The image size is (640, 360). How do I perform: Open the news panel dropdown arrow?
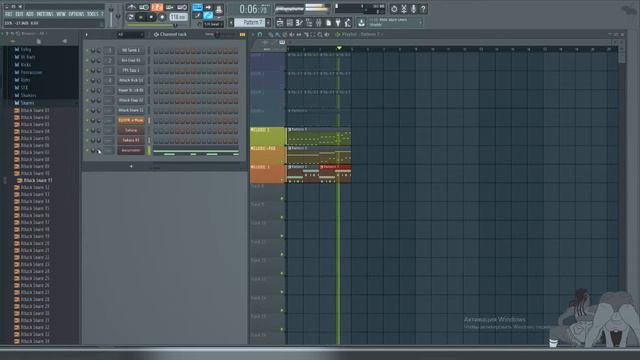(420, 22)
